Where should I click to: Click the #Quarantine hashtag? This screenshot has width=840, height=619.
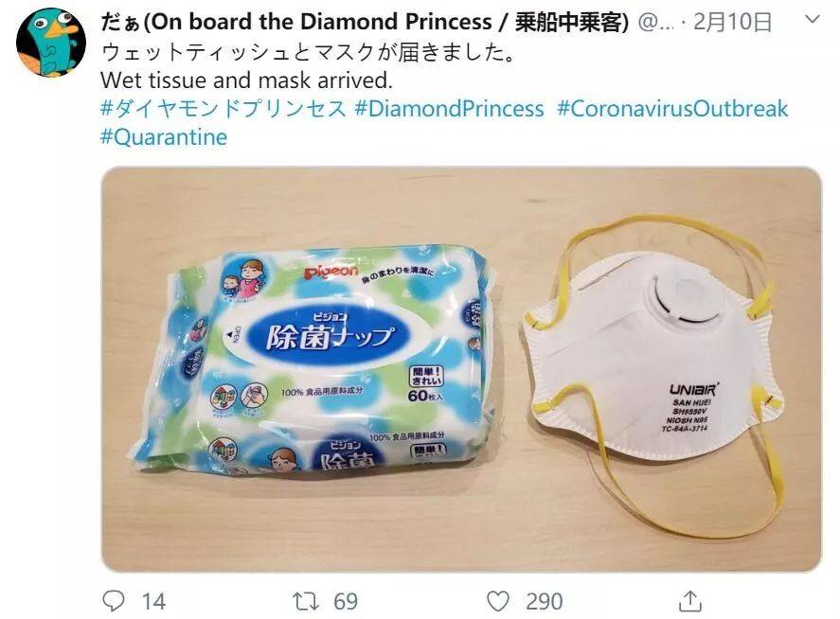[164, 137]
